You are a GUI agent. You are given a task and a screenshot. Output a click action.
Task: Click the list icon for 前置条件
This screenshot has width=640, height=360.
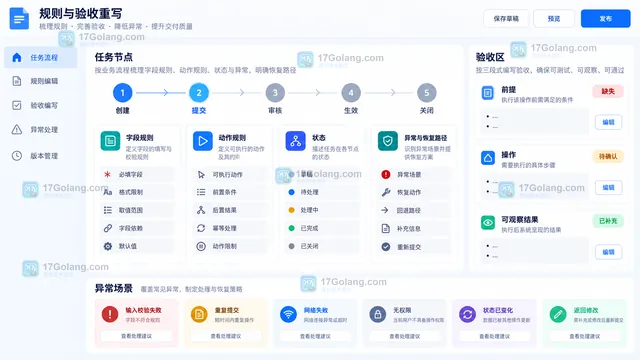pos(201,192)
